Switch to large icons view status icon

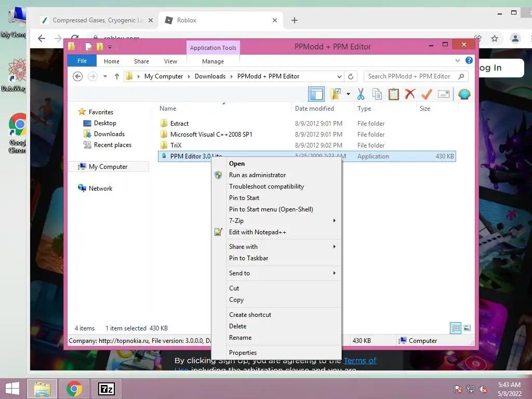coord(467,328)
